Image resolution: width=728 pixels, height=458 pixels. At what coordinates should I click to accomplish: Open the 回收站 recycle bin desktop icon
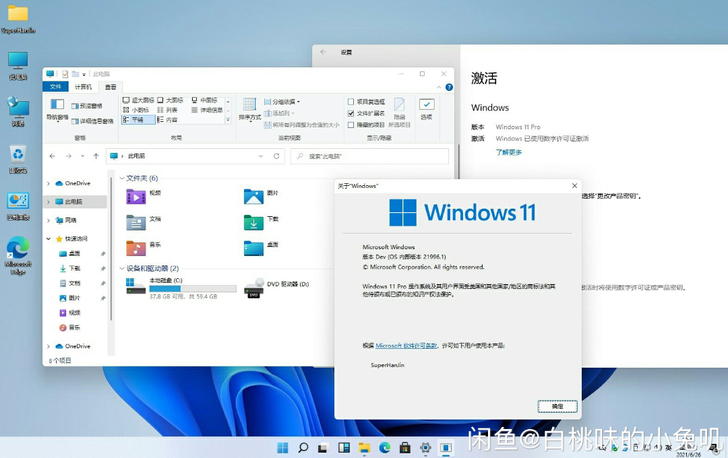point(18,159)
